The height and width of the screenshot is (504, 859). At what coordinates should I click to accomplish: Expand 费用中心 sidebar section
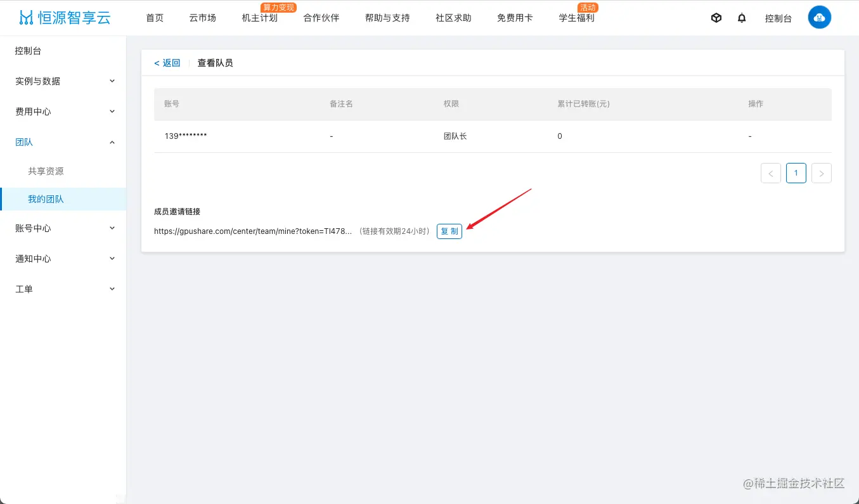point(63,112)
